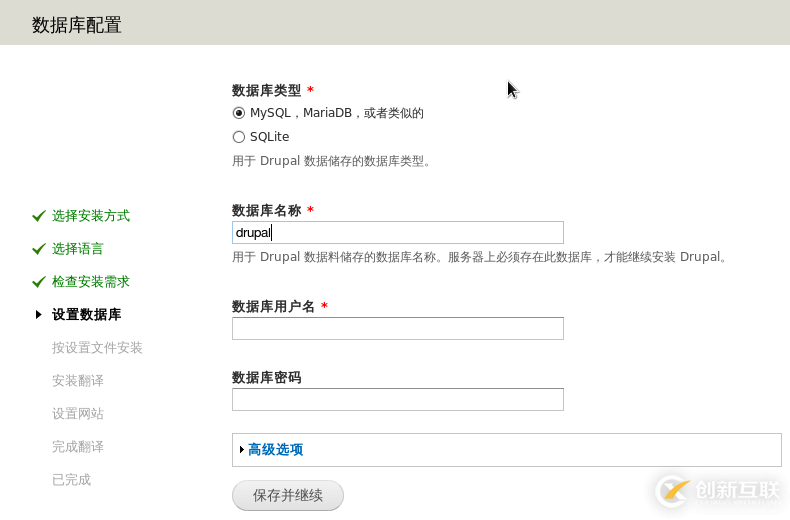The image size is (790, 520).
Task: Focus the 数据库用户名 input field
Action: pyautogui.click(x=398, y=329)
